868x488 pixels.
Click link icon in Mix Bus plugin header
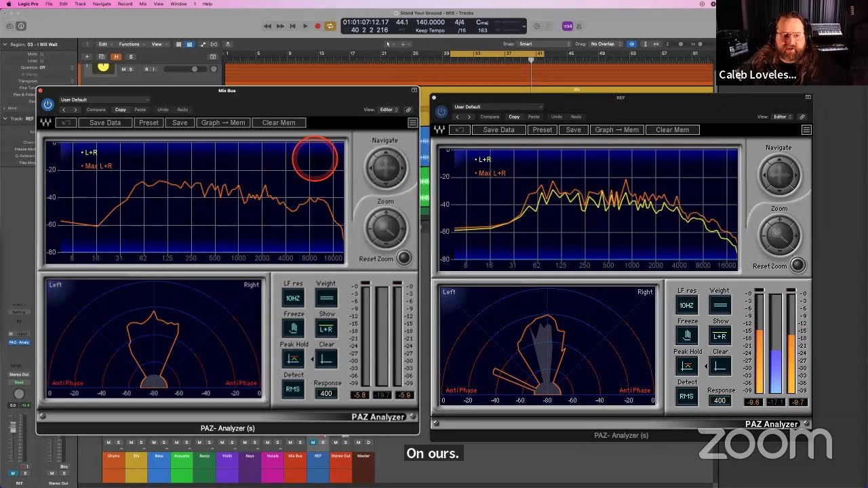click(x=408, y=110)
